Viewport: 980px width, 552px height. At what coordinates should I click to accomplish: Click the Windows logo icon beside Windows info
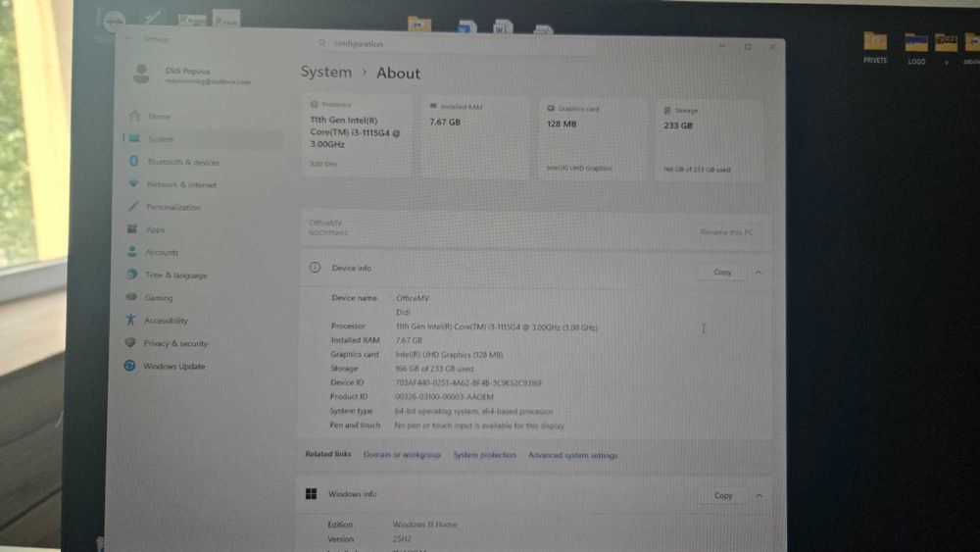click(311, 494)
